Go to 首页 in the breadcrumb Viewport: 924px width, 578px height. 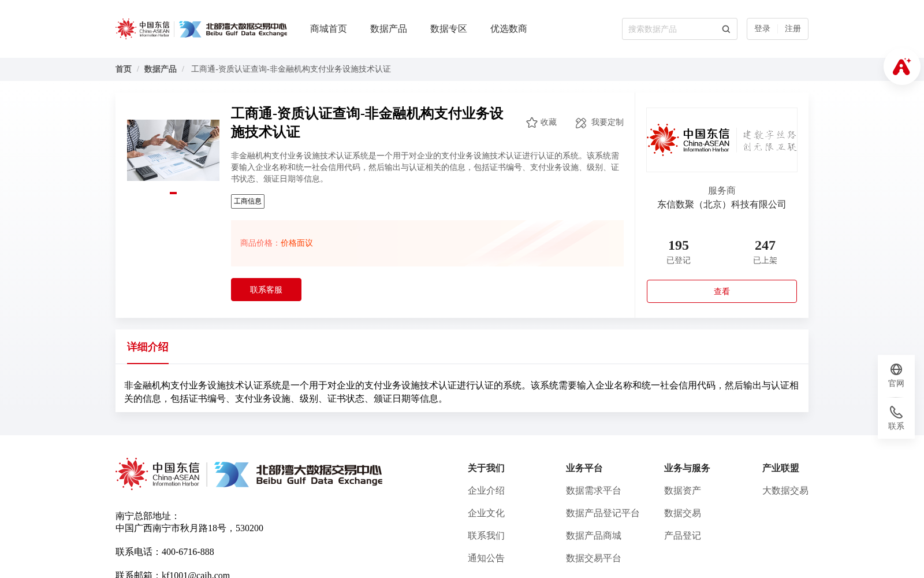[x=124, y=69]
